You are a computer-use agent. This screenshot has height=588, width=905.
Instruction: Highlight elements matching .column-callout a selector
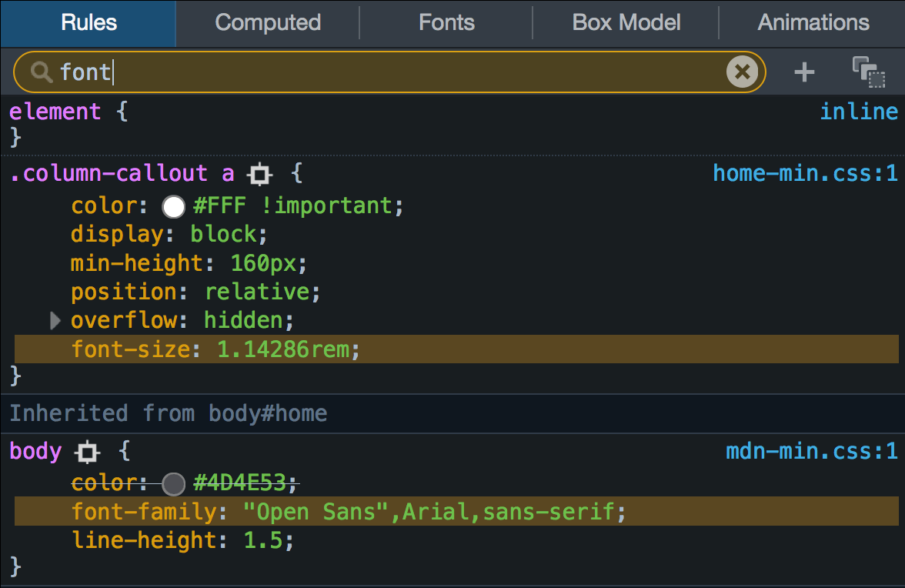pyautogui.click(x=260, y=174)
